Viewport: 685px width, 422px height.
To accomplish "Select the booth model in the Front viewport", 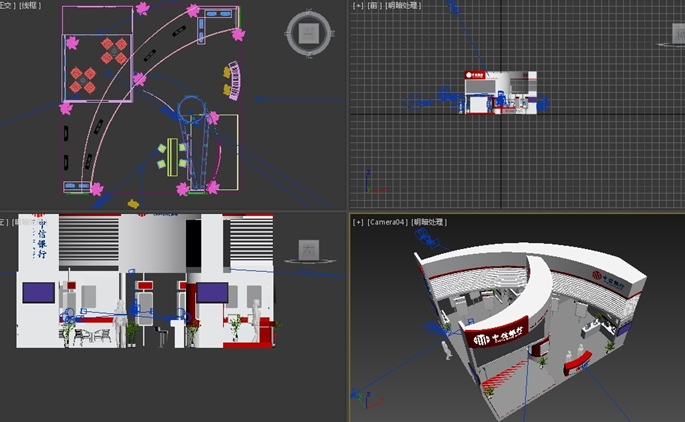I will 501,93.
